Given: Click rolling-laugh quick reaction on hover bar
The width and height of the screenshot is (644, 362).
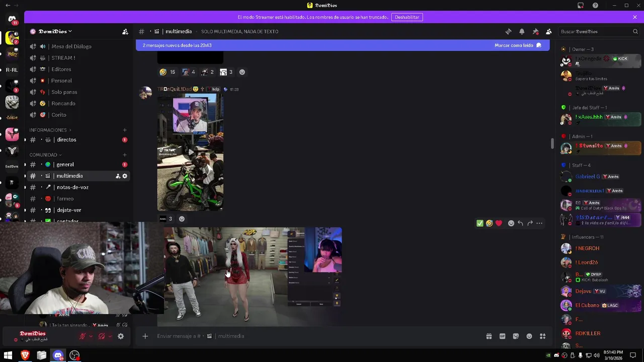Looking at the screenshot, I should tap(489, 223).
